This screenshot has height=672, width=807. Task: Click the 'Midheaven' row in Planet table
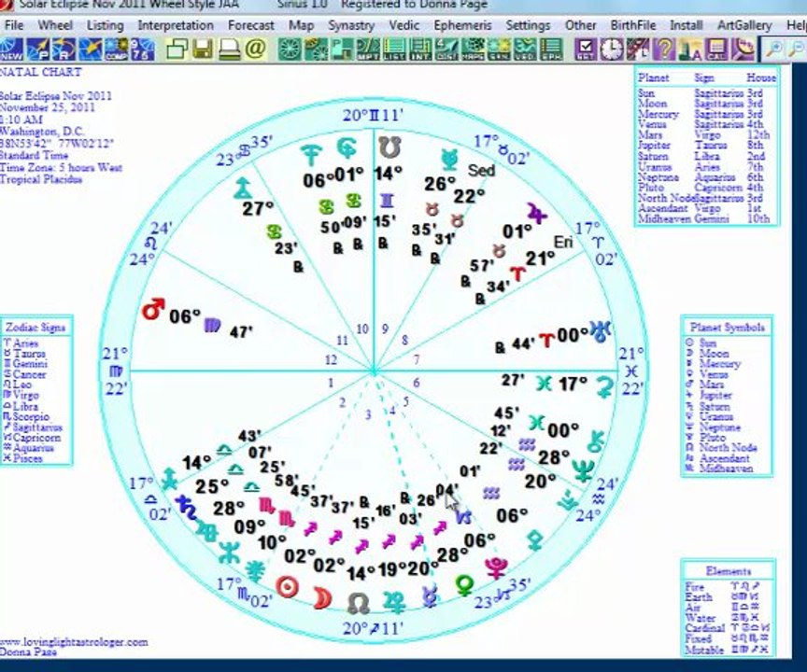pos(704,218)
